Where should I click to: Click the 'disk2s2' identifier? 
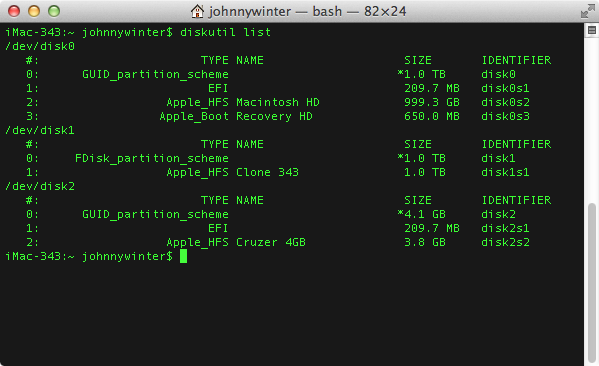505,242
